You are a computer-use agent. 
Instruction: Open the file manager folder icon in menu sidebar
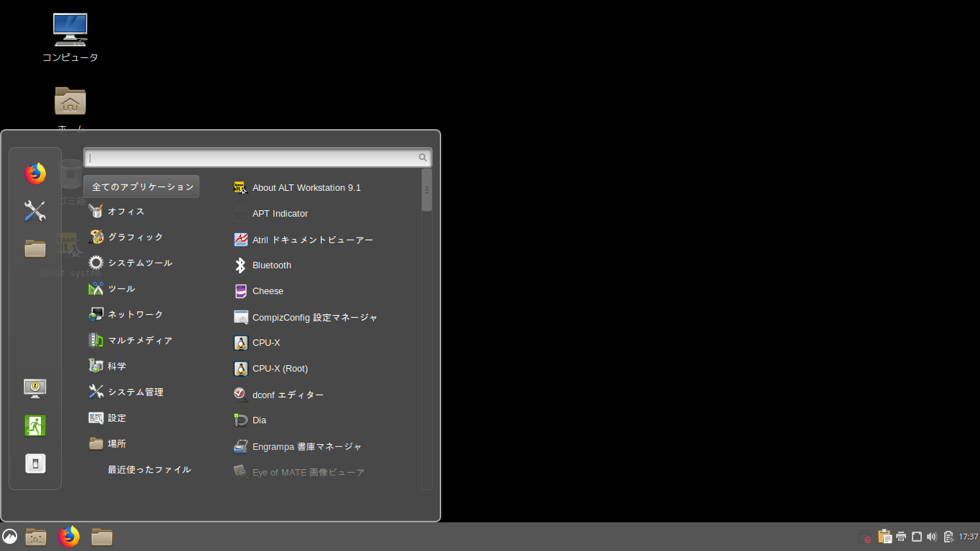(35, 248)
